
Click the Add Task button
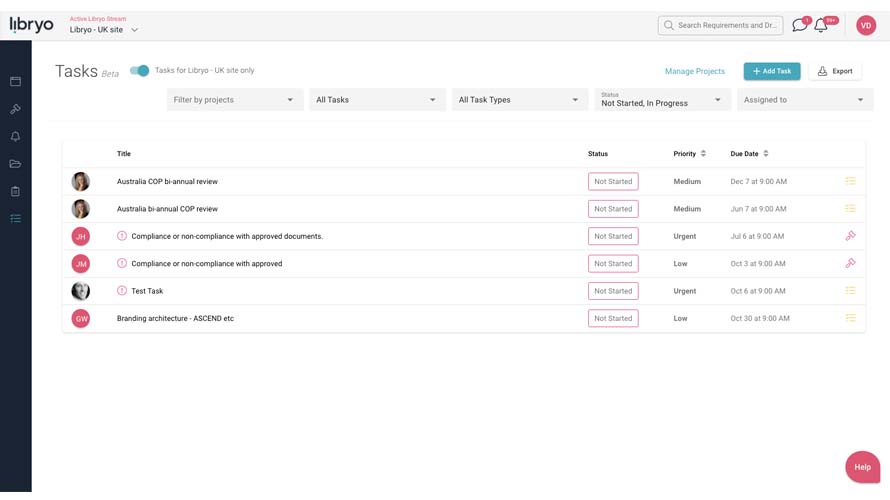click(x=771, y=71)
